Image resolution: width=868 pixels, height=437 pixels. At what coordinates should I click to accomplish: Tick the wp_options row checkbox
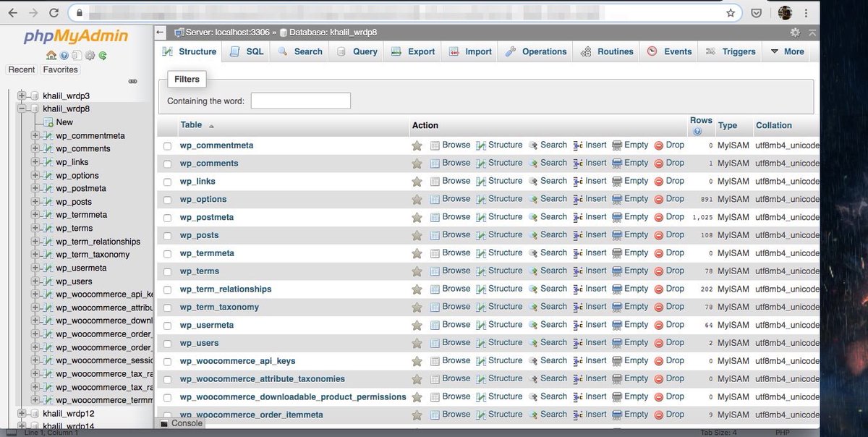168,200
